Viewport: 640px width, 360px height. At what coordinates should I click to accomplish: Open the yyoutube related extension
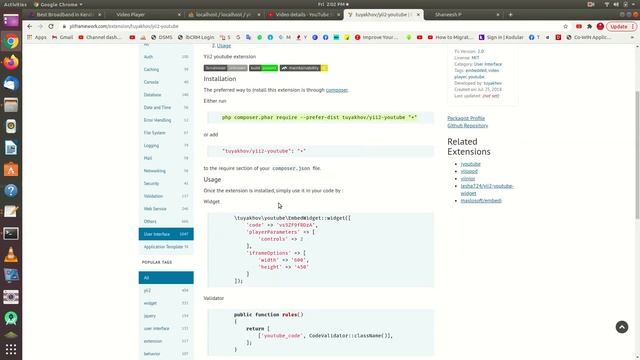point(471,164)
